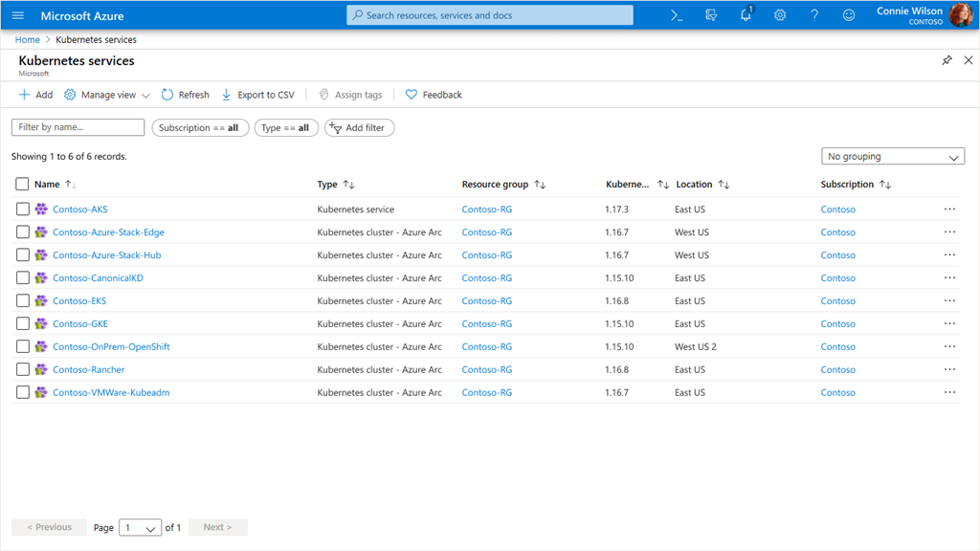Select the Contoso-OnPrem-OpenShift checkbox
980x551 pixels.
point(23,346)
